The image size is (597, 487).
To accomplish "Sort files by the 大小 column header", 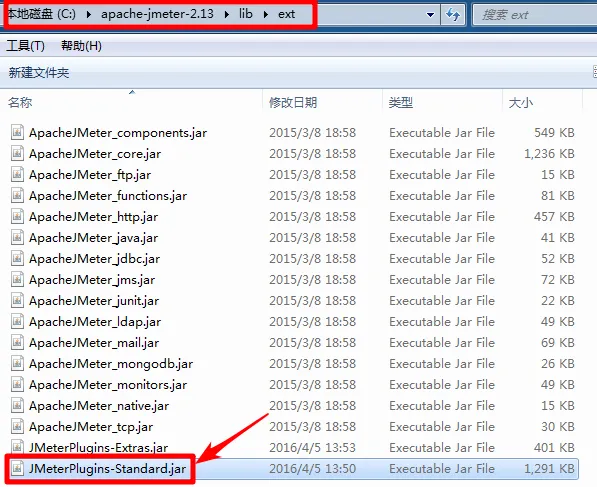I will 543,102.
